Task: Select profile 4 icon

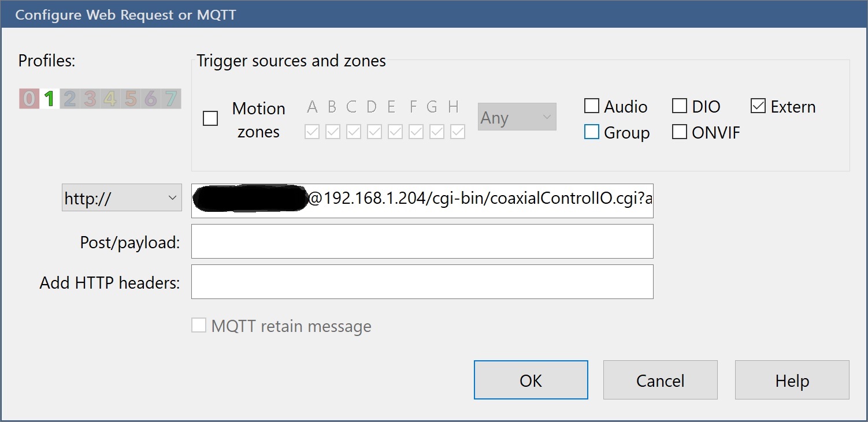Action: (x=110, y=99)
